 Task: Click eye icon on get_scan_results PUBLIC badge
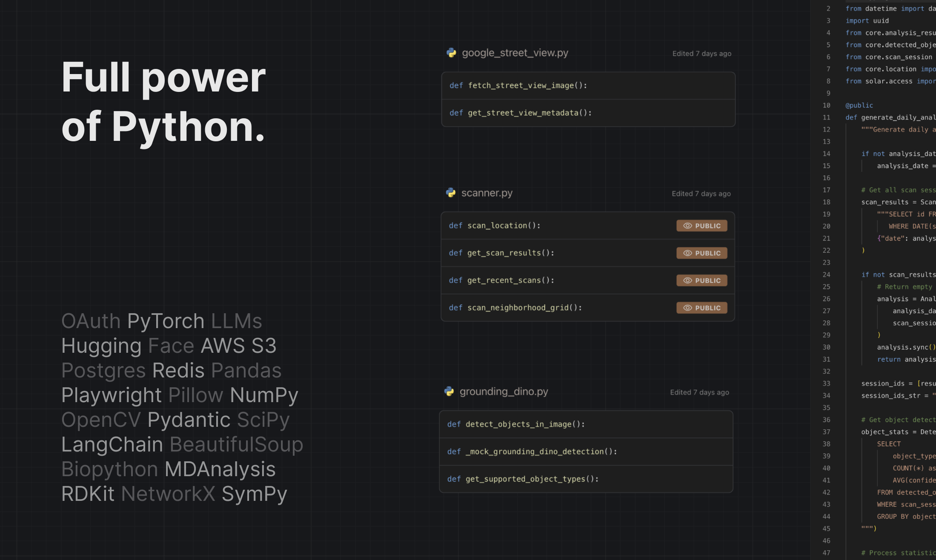687,253
